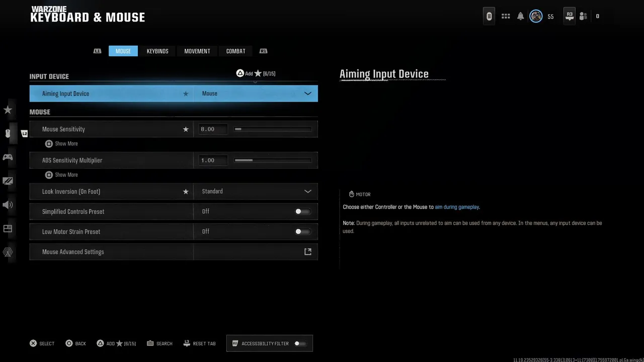
Task: Click the Simplified Controls Preset label
Action: pyautogui.click(x=73, y=212)
